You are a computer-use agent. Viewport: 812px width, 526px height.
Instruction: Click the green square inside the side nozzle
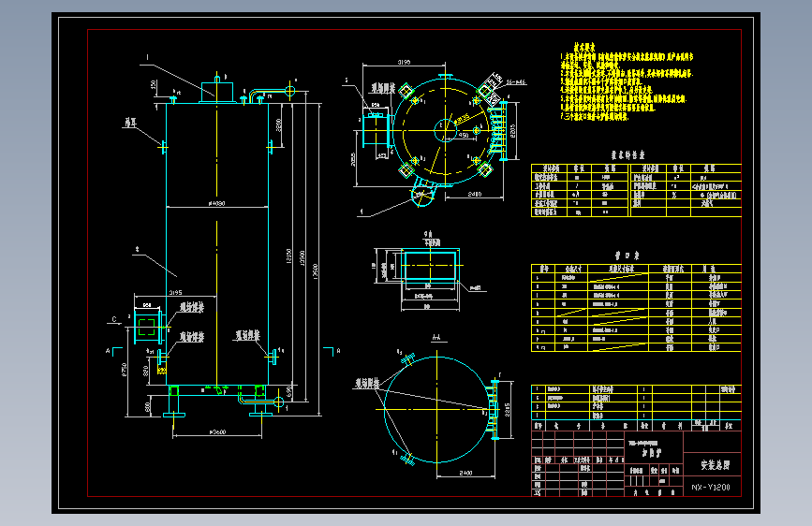146,328
